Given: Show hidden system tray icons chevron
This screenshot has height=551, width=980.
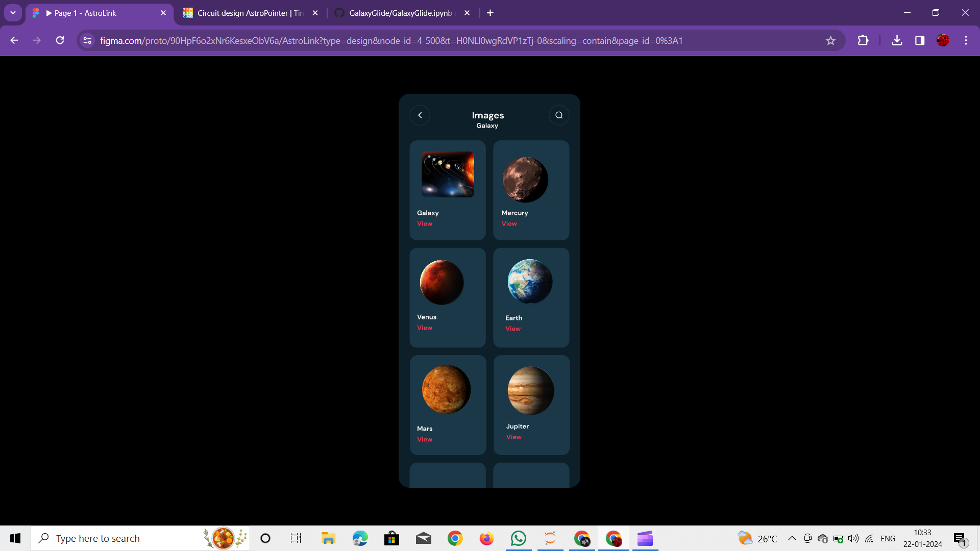Looking at the screenshot, I should coord(792,539).
